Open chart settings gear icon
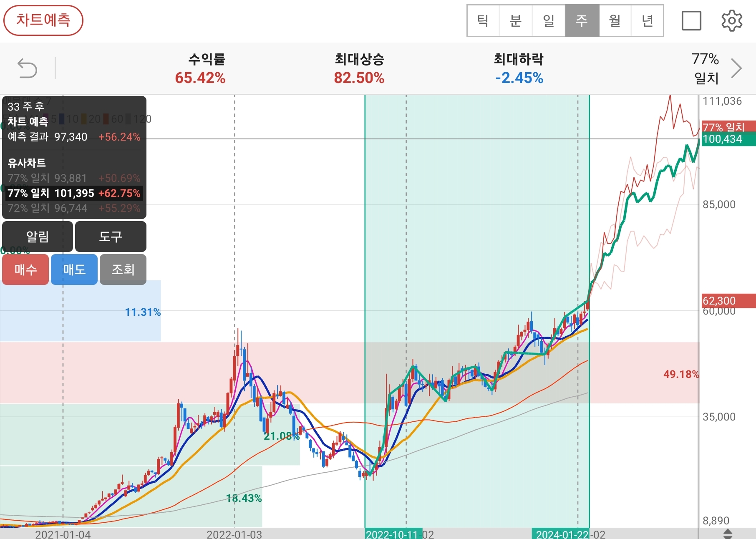Image resolution: width=756 pixels, height=539 pixels. pos(732,21)
